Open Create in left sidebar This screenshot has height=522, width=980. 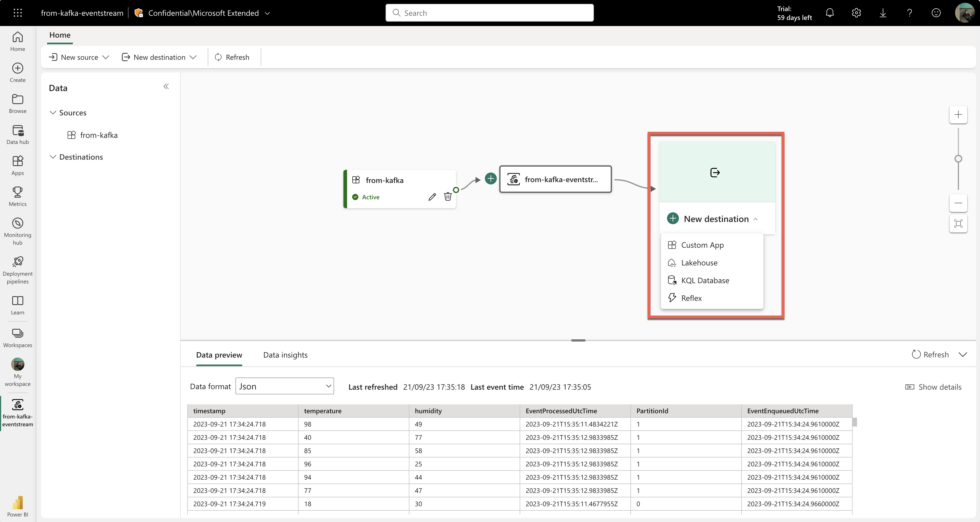point(17,72)
